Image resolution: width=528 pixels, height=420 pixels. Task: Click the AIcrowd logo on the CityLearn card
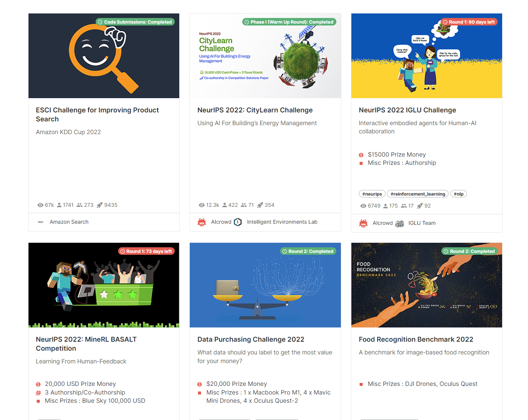(x=202, y=222)
